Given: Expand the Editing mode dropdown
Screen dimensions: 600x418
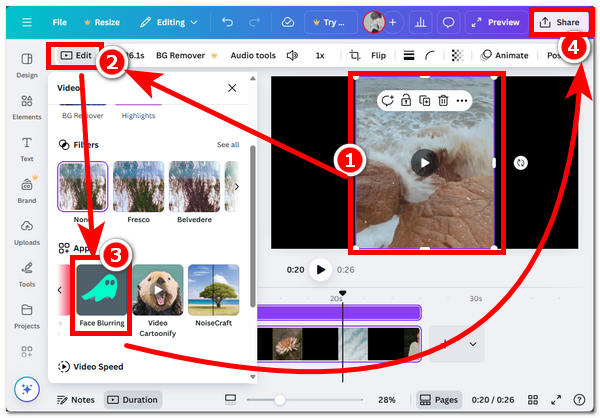Looking at the screenshot, I should 168,21.
